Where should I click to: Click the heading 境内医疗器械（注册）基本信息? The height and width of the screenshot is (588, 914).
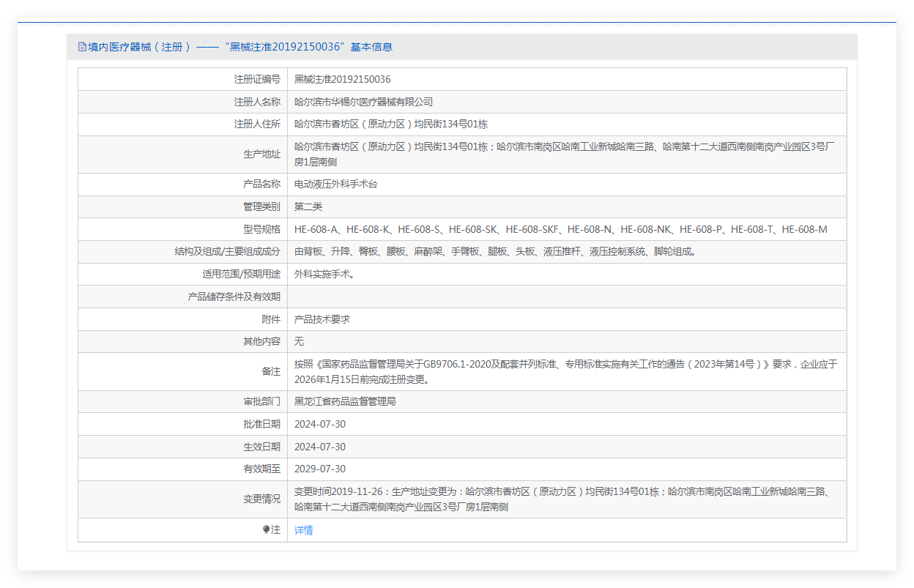[x=240, y=47]
